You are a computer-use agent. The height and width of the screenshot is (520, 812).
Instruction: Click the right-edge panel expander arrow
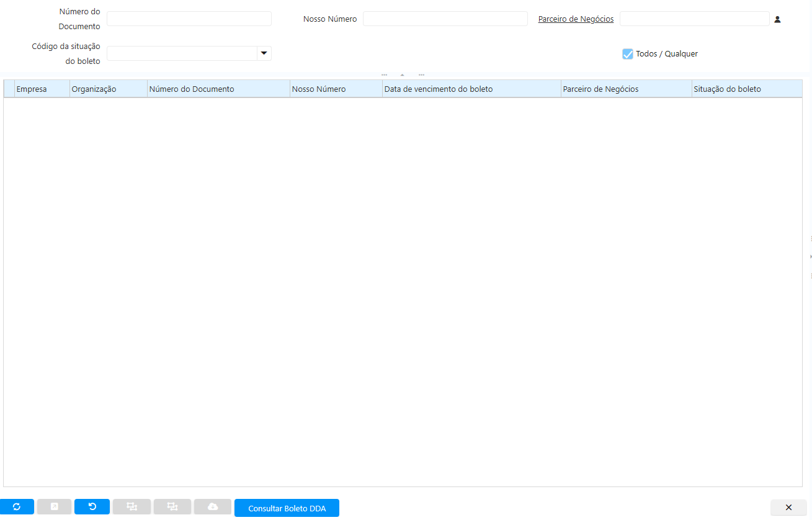[x=810, y=256]
